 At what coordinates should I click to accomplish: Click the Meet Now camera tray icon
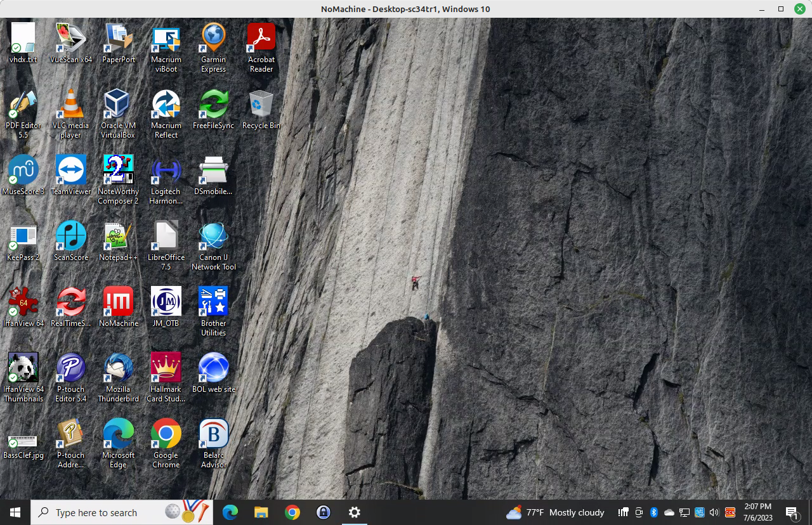(x=639, y=512)
